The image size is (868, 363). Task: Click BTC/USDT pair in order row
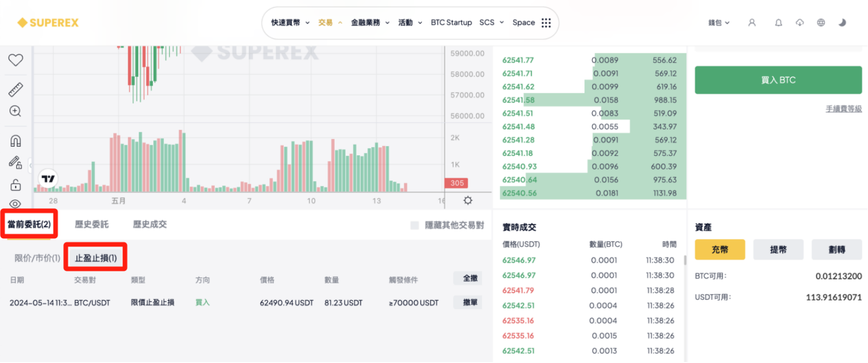pos(92,303)
